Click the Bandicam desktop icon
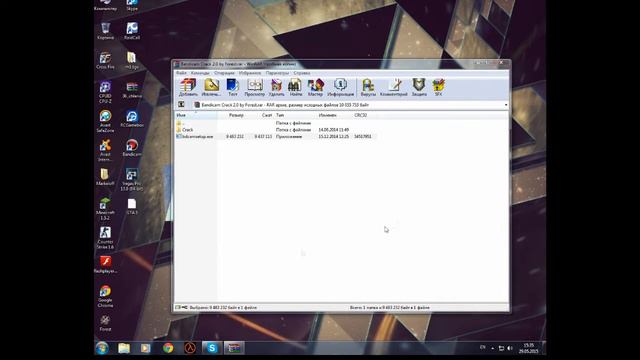The width and height of the screenshot is (640, 360). point(132,148)
